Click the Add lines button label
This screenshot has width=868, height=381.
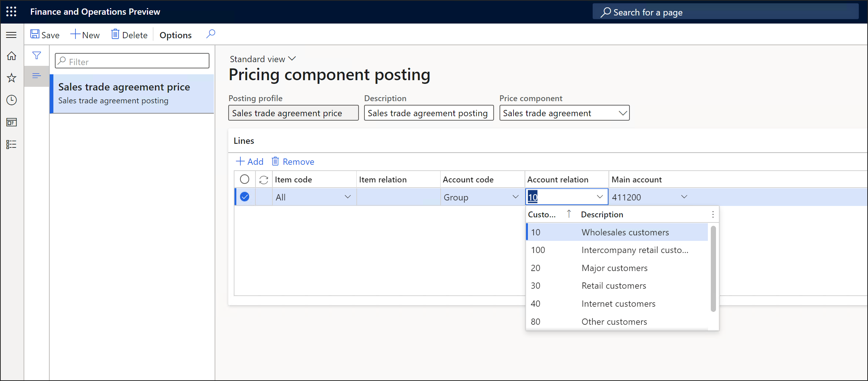(255, 162)
